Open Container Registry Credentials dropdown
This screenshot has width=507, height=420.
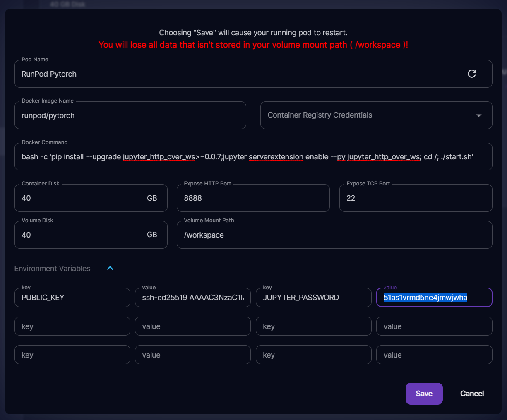(x=376, y=115)
